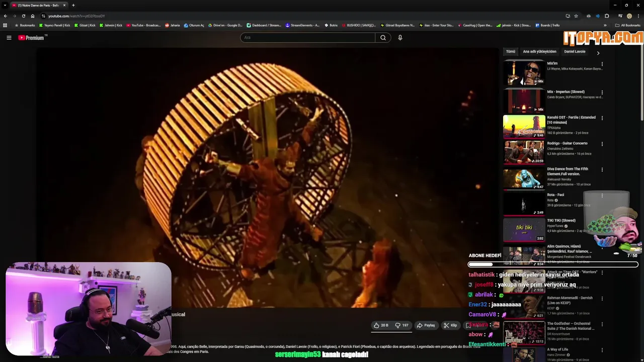Open options for Mix - Imperius (Slowed)
The width and height of the screenshot is (644, 362).
602,93
